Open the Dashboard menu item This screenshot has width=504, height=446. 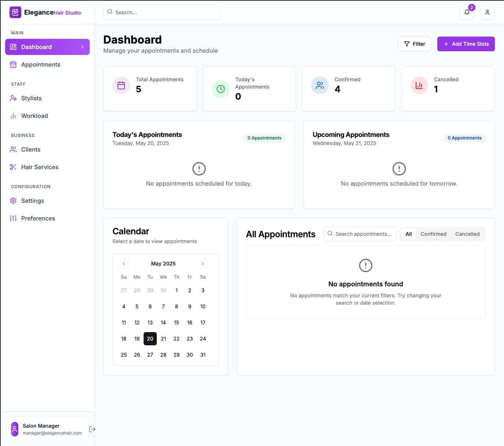[47, 47]
